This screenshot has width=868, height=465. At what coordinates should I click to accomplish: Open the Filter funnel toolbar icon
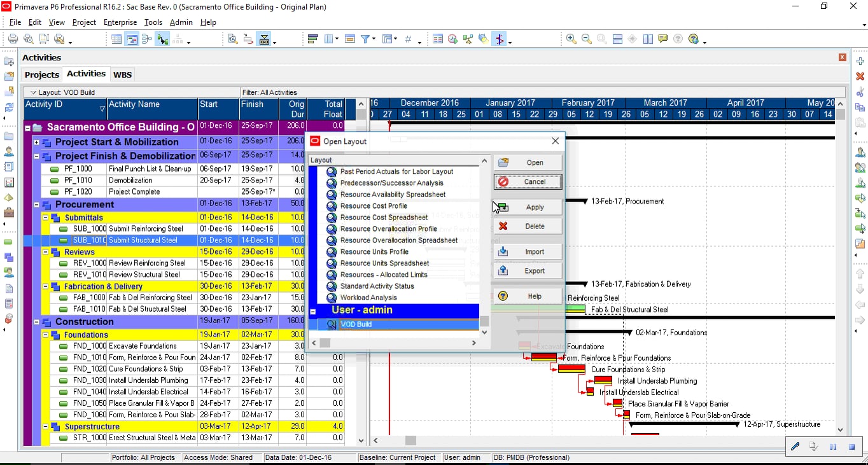[x=365, y=39]
